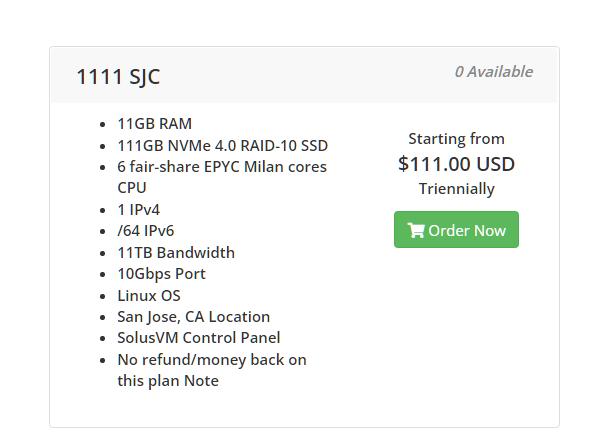Click the Order Now button
Image resolution: width=596 pixels, height=446 pixels.
click(456, 230)
